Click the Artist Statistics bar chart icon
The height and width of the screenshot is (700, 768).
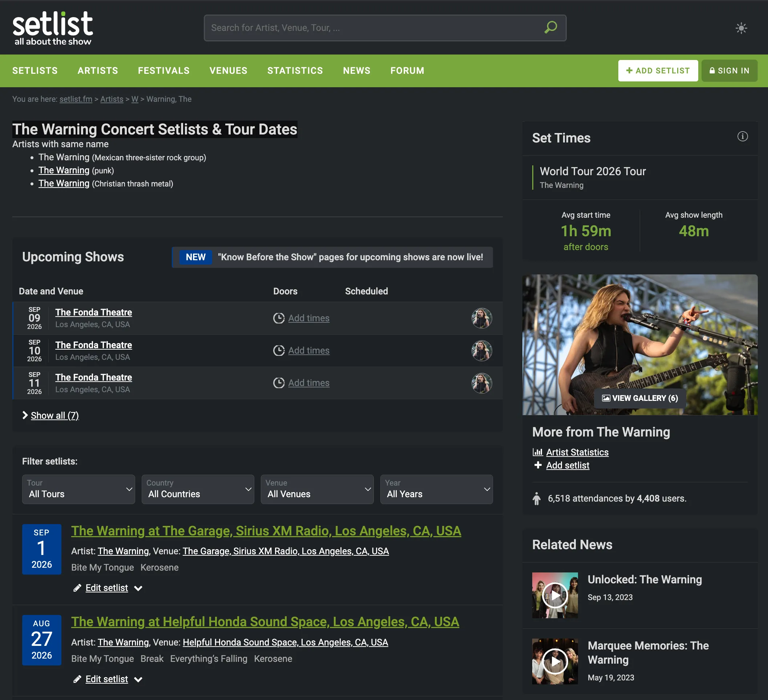pyautogui.click(x=538, y=452)
